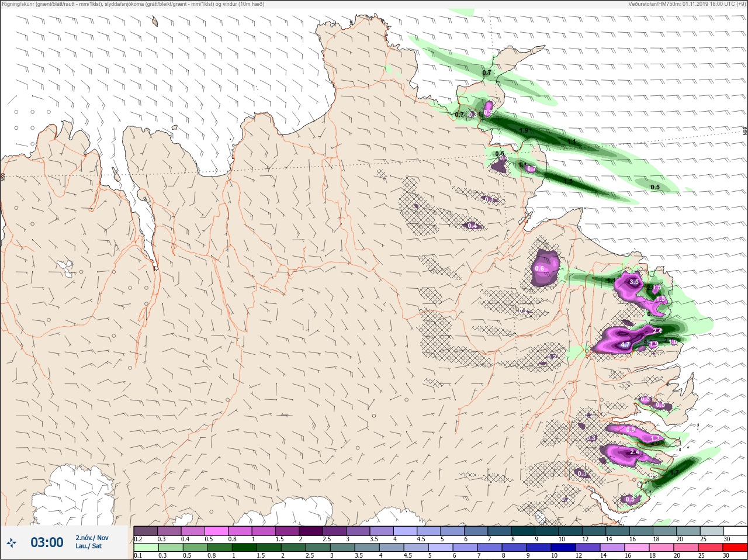Pick the white 30 swatch in top legend
This screenshot has width=748, height=560.
[x=735, y=531]
